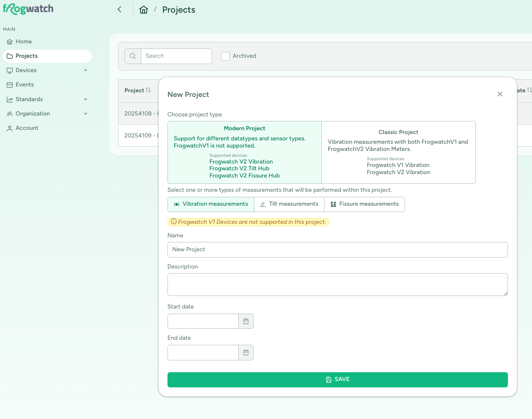
Task: Click the Frogwatch V1 not supported warning
Action: (x=248, y=222)
